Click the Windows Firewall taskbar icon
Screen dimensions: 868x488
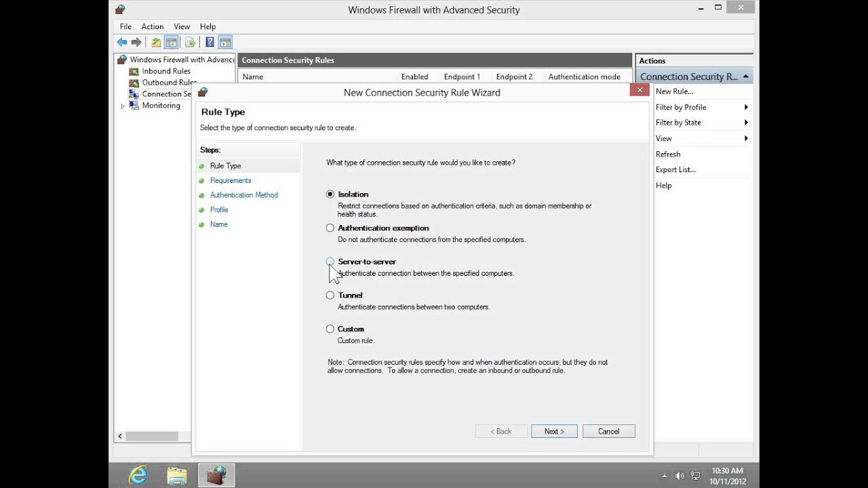[x=216, y=475]
